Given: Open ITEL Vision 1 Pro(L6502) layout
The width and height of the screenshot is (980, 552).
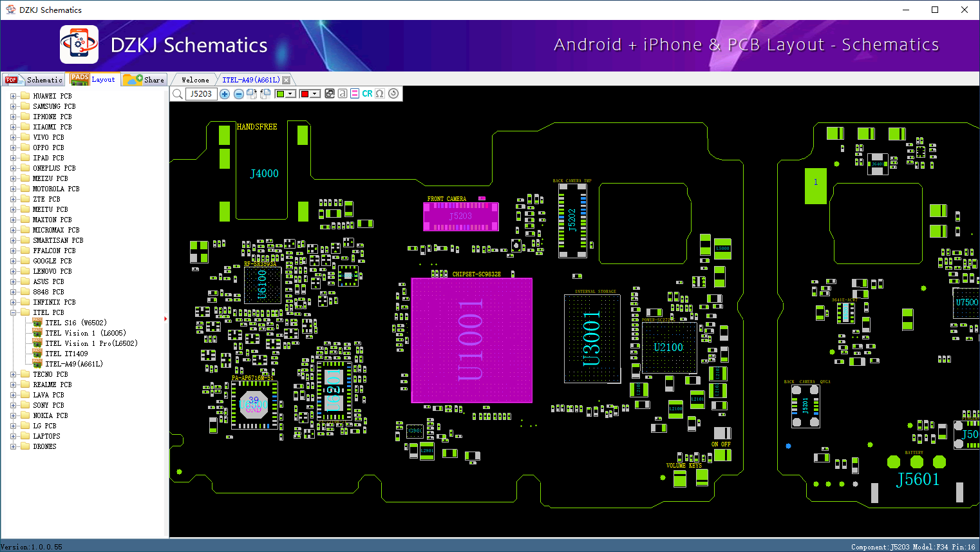Looking at the screenshot, I should 91,343.
